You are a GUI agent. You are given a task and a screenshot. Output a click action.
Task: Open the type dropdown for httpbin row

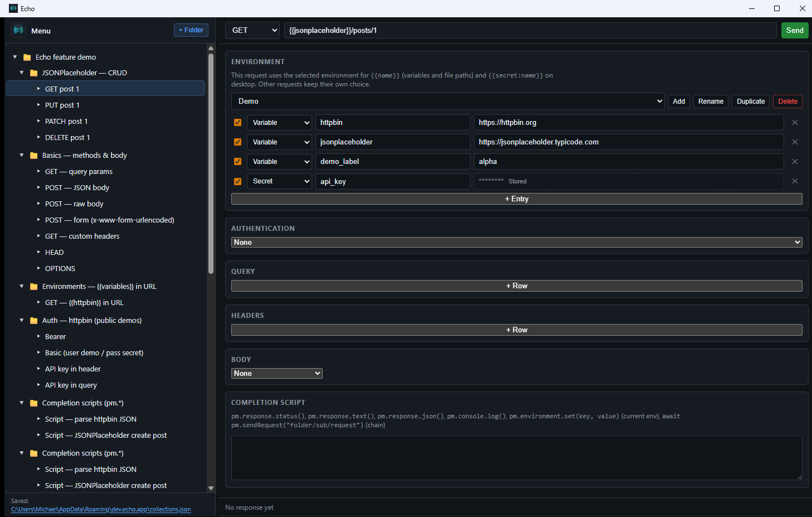point(279,123)
